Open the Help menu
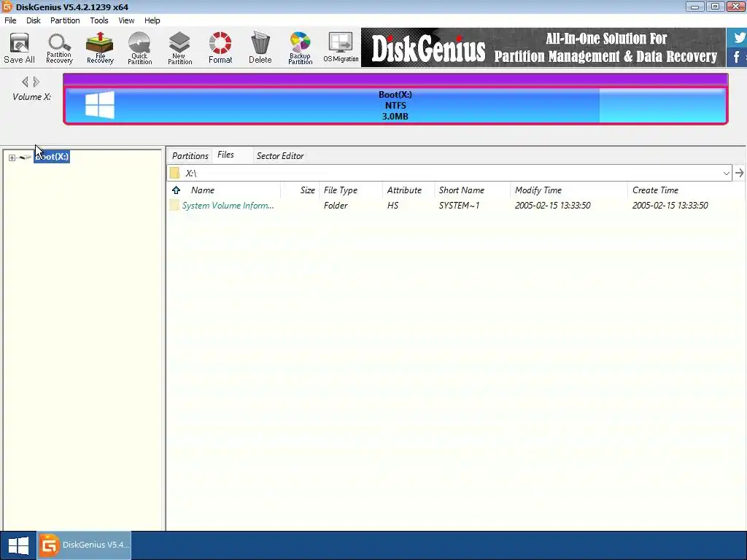The image size is (747, 560). pyautogui.click(x=152, y=20)
